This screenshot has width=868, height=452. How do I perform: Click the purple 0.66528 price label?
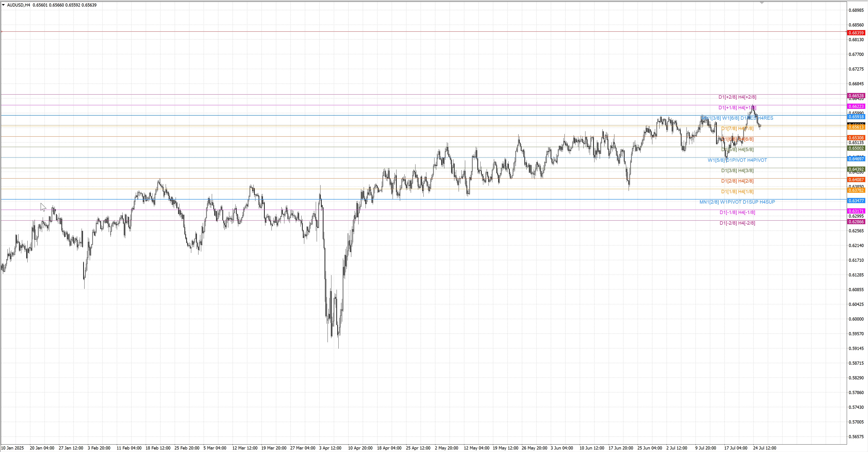click(x=856, y=96)
